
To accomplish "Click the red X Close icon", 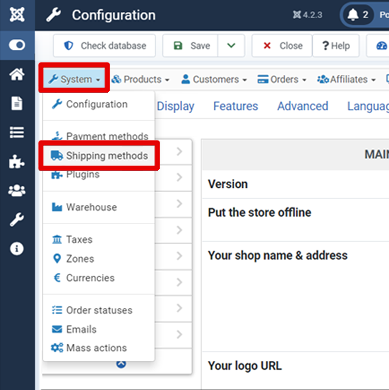I will [267, 46].
